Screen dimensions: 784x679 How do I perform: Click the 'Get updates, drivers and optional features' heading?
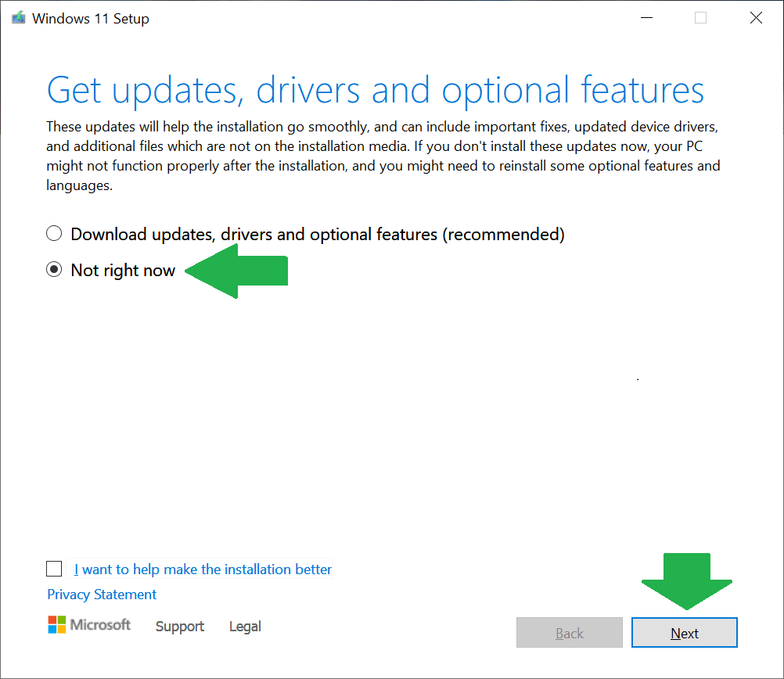[x=376, y=90]
